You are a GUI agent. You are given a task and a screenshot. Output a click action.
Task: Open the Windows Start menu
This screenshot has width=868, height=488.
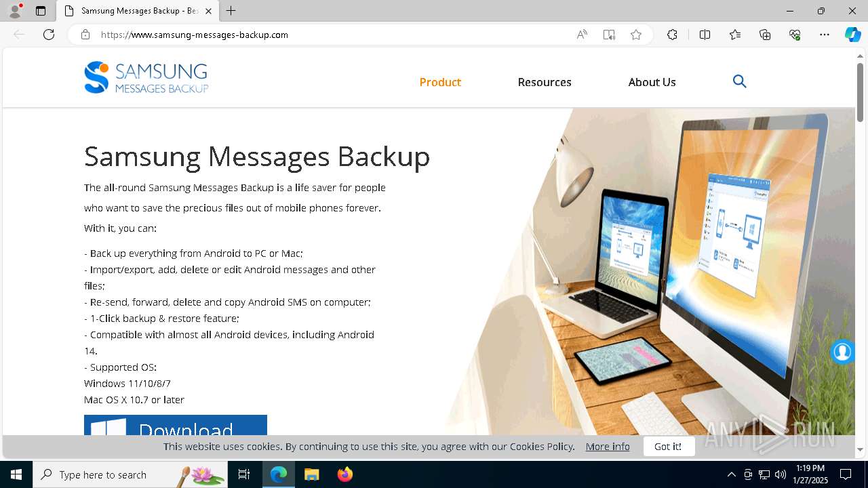(x=16, y=474)
